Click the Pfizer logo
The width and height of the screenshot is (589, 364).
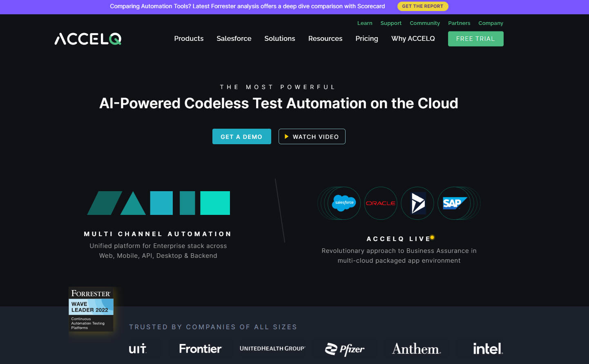pos(344,349)
